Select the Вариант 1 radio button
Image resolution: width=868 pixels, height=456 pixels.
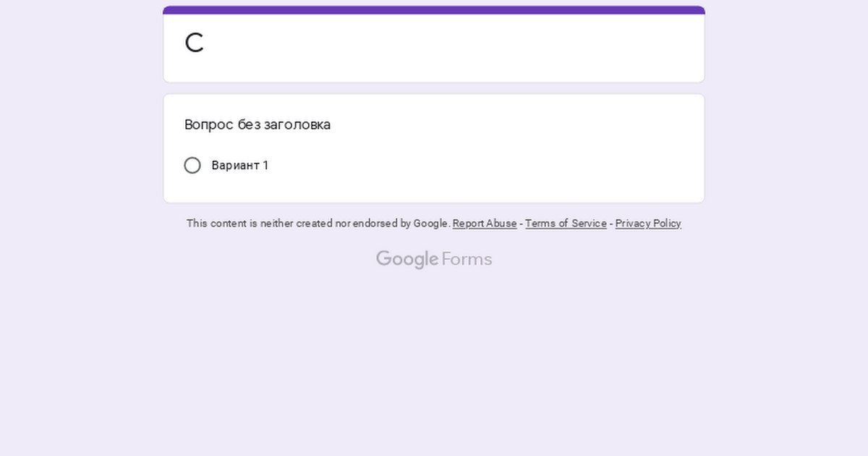(192, 165)
